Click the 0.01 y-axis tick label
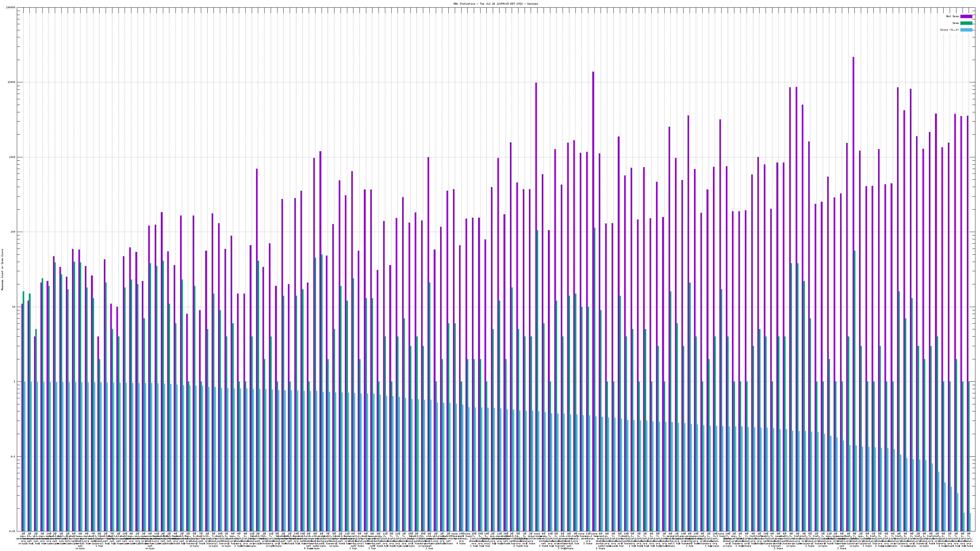The height and width of the screenshot is (551, 980). [13, 531]
